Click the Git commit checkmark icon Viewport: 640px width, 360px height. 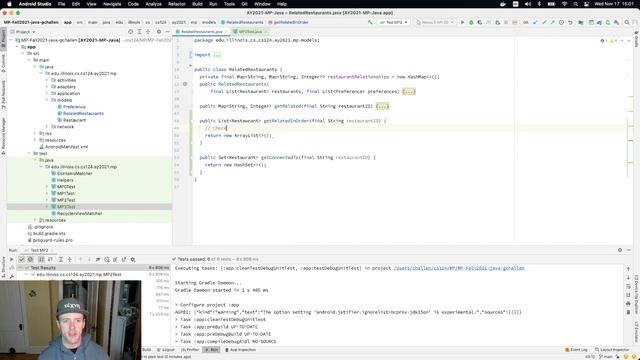544,22
